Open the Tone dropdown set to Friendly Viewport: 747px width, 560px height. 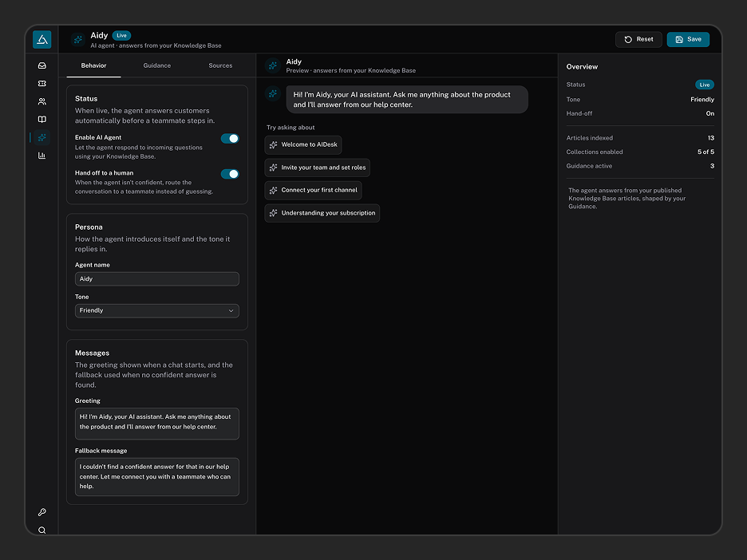[x=156, y=310]
